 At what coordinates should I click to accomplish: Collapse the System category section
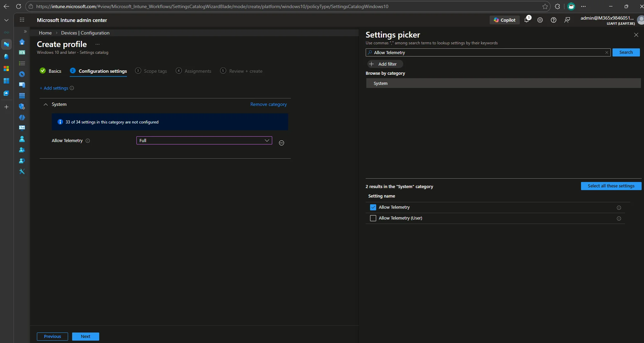coord(46,104)
